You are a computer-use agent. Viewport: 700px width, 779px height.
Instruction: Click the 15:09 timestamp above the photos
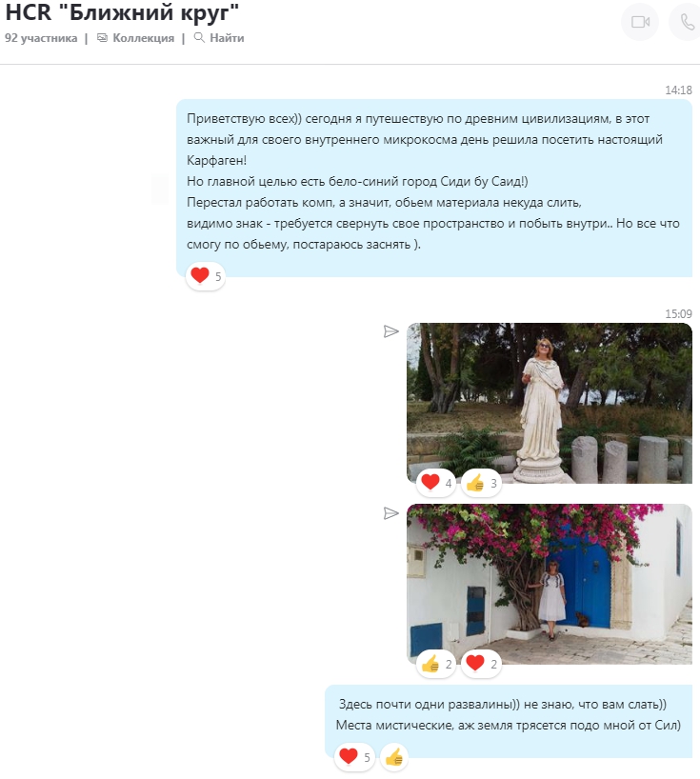pyautogui.click(x=678, y=313)
